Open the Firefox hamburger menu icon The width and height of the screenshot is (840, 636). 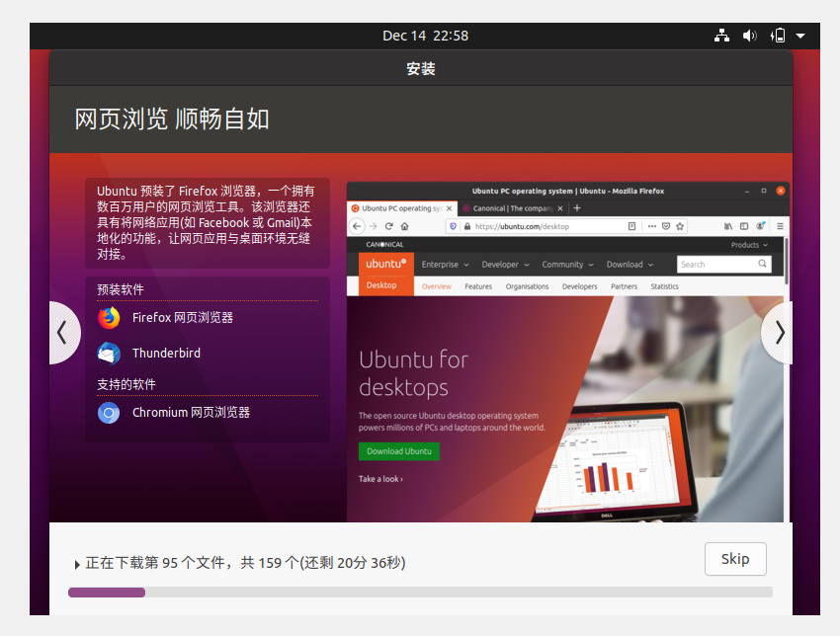point(780,226)
